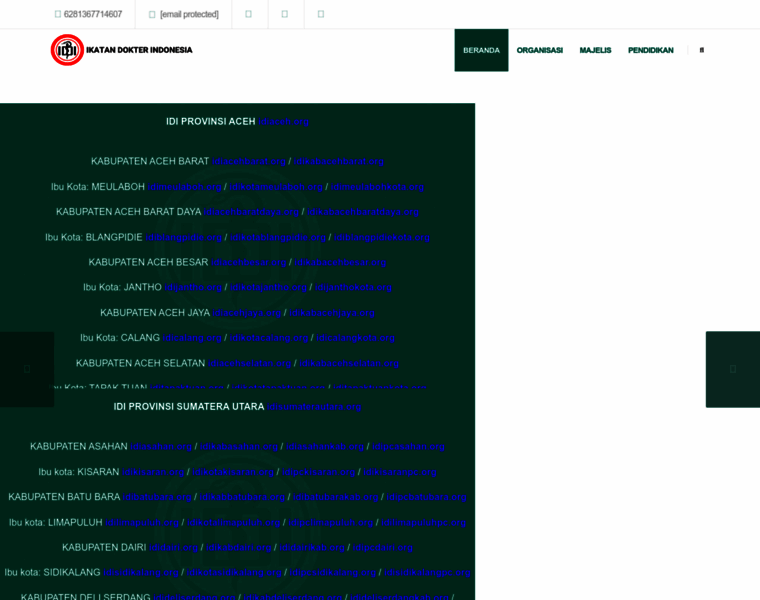Click the next slide arrow on the right edge

tap(733, 369)
